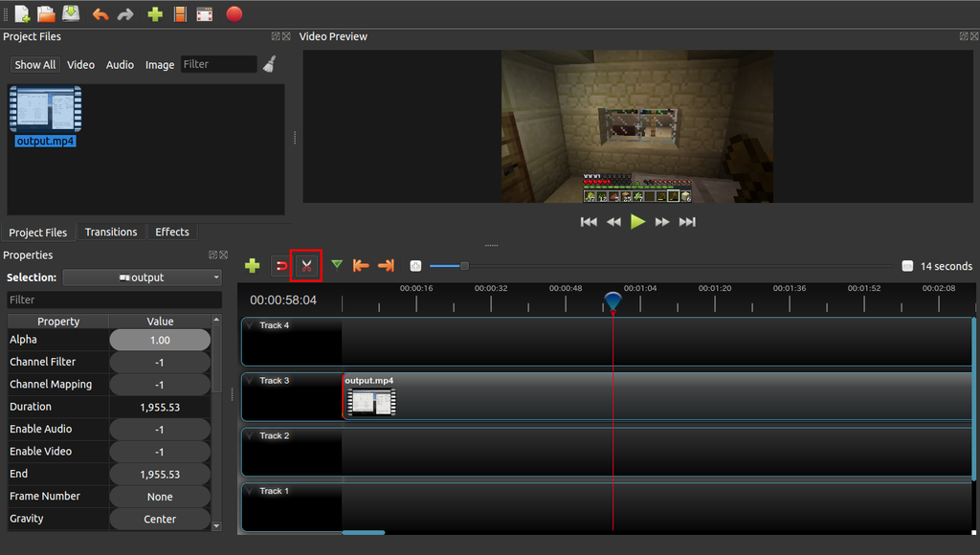Screen dimensions: 980x555
Task: Click the project files Filter input
Action: tap(219, 64)
